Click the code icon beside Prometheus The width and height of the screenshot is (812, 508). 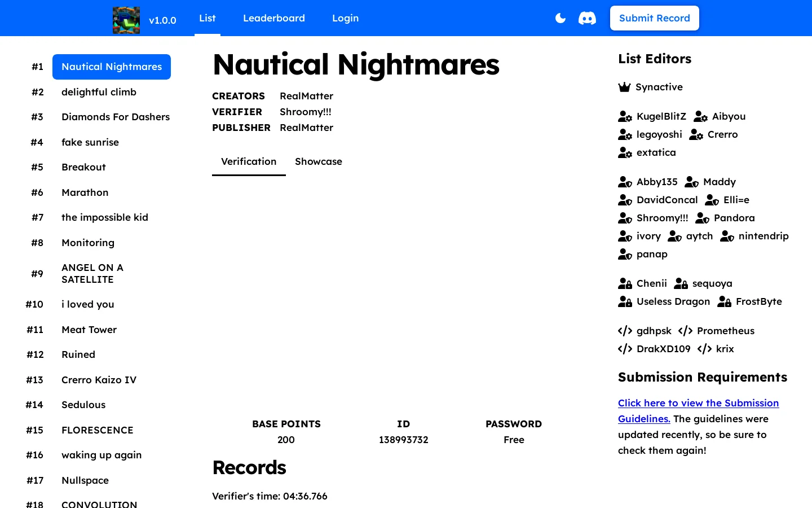[x=685, y=331]
